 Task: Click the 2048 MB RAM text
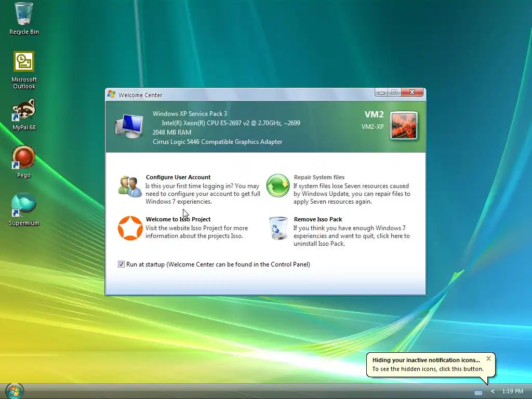171,132
